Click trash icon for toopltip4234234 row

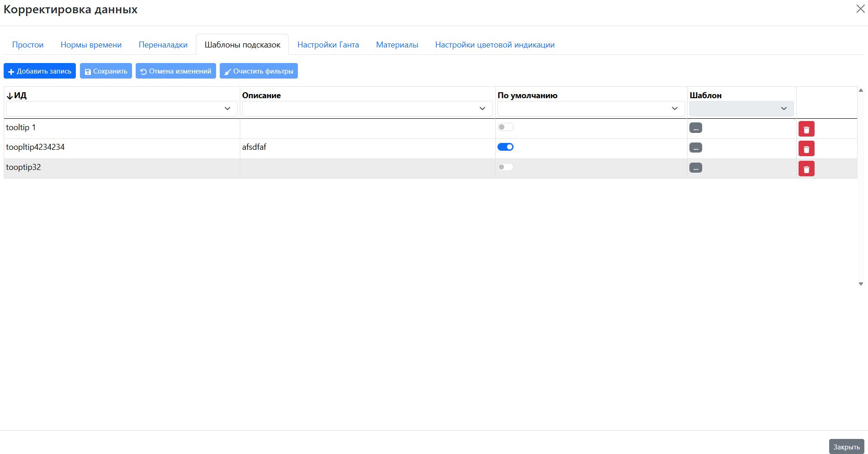coord(806,149)
